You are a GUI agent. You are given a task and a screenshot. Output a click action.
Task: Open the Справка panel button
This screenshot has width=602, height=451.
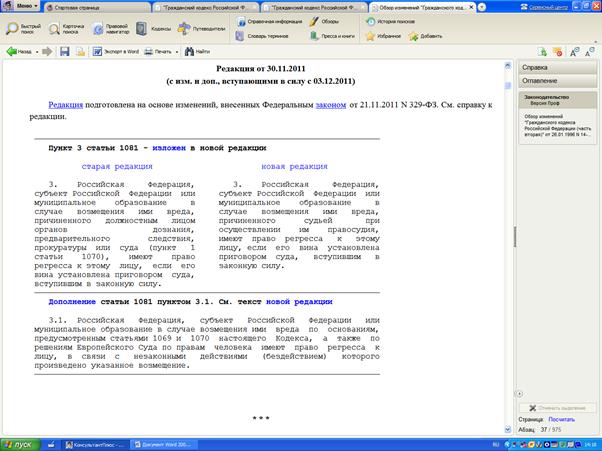[x=557, y=67]
